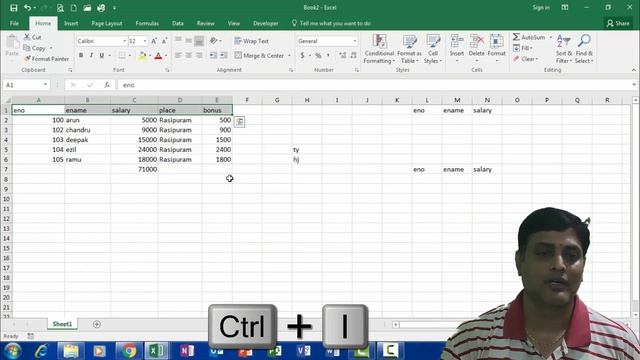Click the AutoSum sigma icon
The image size is (640, 360).
click(x=516, y=37)
